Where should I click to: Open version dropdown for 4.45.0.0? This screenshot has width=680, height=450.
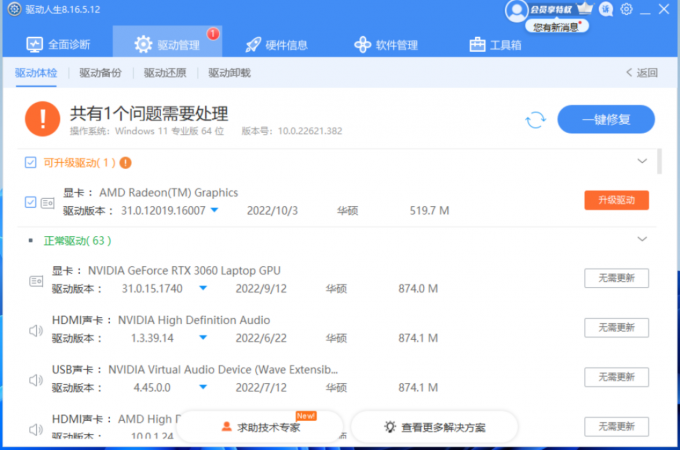[x=203, y=387]
